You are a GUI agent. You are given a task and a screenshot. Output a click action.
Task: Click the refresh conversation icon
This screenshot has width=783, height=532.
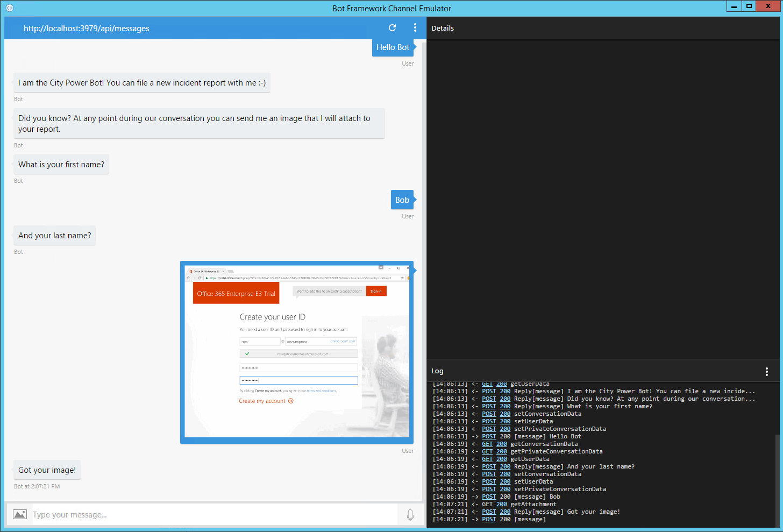pyautogui.click(x=392, y=28)
